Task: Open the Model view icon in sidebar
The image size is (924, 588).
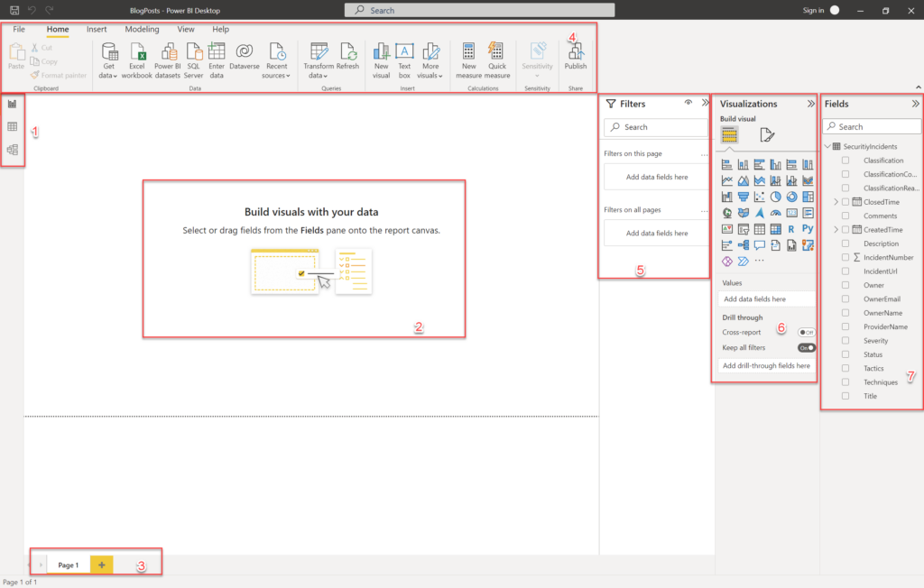Action: click(x=12, y=150)
